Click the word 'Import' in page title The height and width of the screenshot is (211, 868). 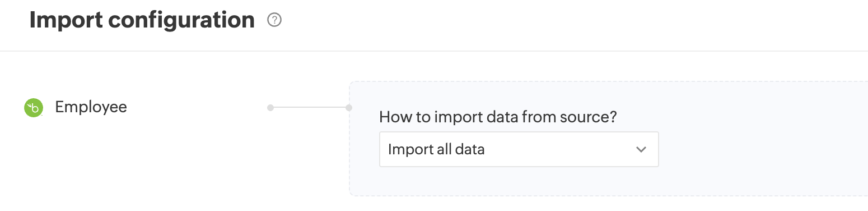pos(66,20)
